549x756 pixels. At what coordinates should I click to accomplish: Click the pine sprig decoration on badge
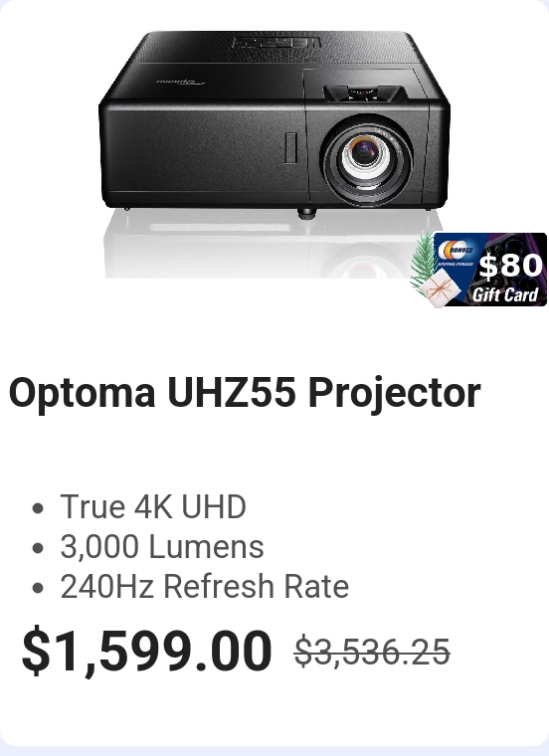pyautogui.click(x=423, y=261)
